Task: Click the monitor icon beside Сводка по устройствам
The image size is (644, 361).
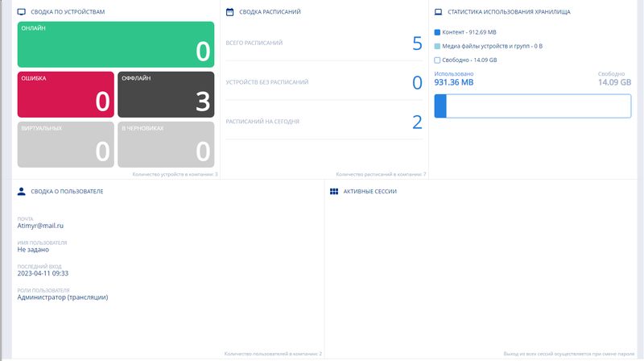Action: (22, 13)
